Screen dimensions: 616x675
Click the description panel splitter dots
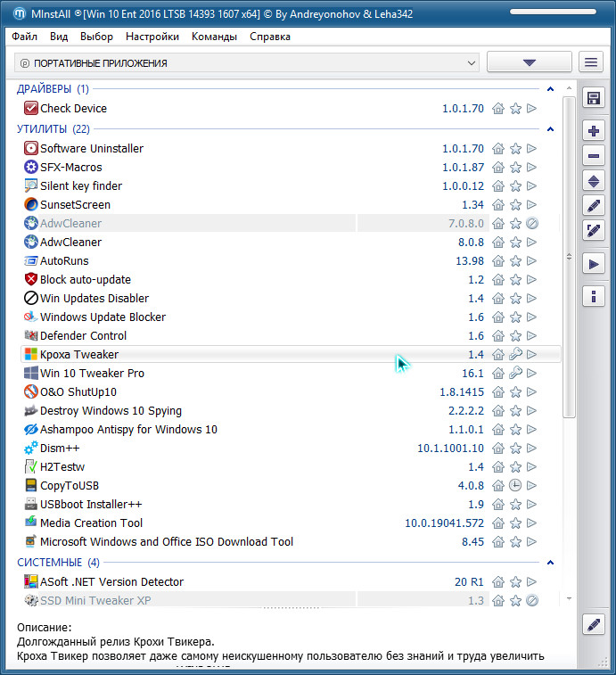point(291,608)
